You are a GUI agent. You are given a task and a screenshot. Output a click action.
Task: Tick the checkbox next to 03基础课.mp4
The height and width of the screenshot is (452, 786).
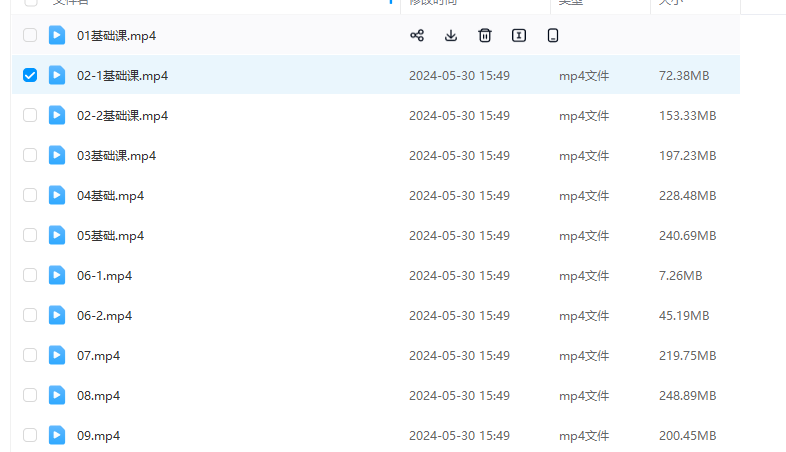point(30,156)
